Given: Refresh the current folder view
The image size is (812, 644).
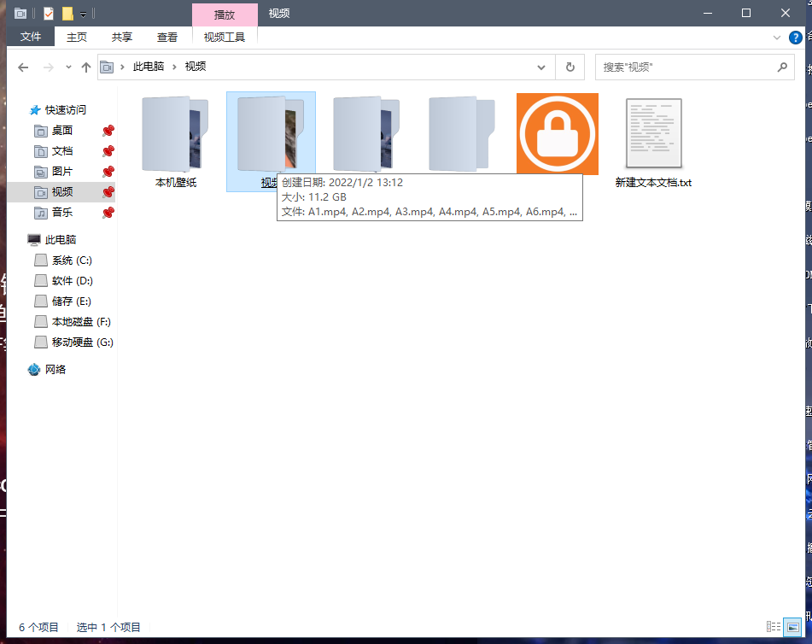Looking at the screenshot, I should click(x=570, y=67).
